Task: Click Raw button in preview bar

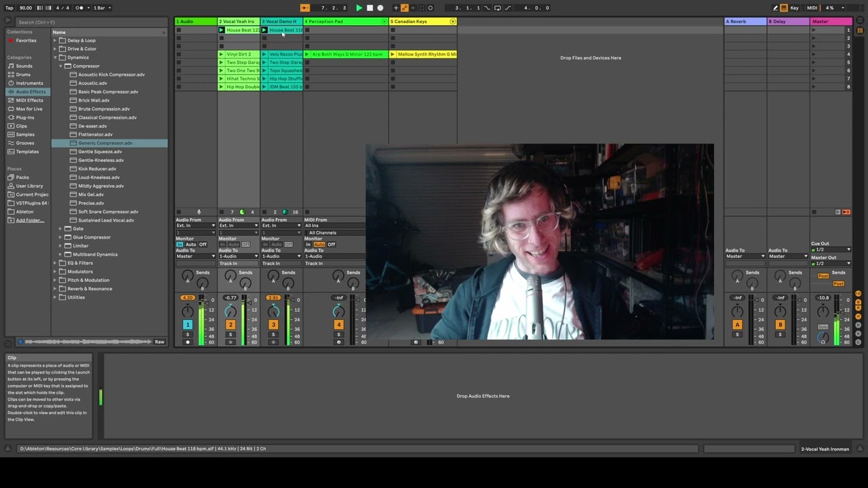Action: [x=159, y=342]
